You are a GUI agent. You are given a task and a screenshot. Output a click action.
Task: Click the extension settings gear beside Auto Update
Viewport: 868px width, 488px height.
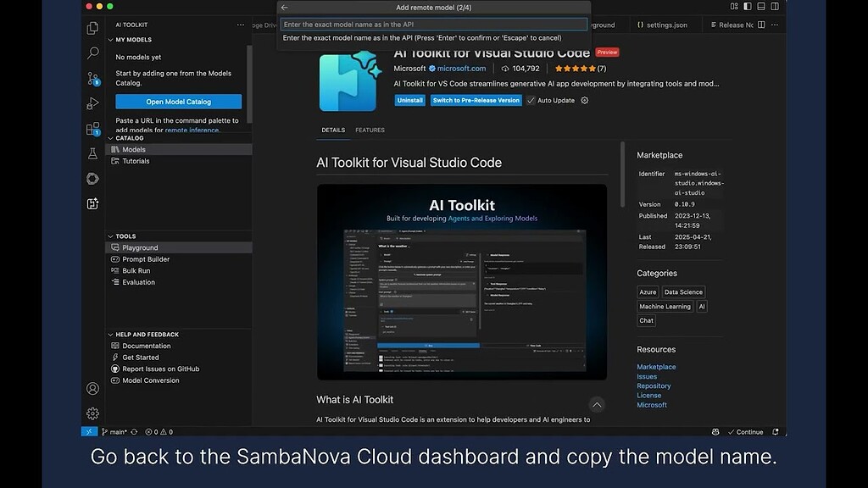(x=583, y=100)
